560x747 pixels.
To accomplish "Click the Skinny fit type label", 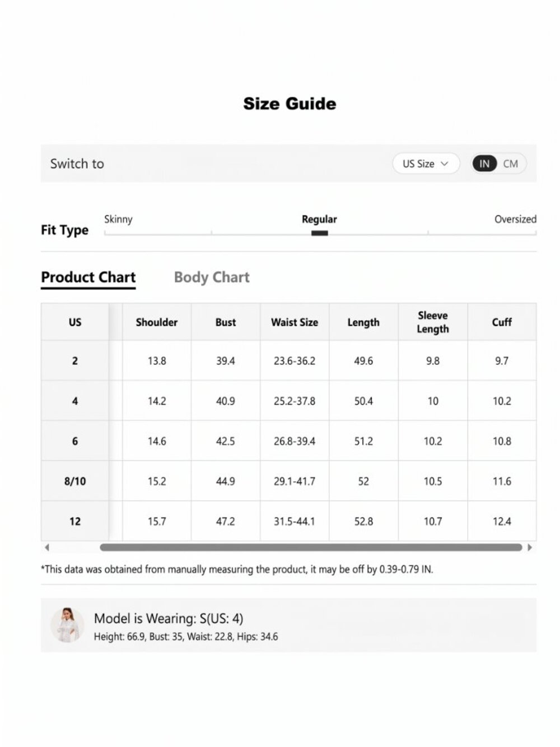I will click(x=118, y=219).
